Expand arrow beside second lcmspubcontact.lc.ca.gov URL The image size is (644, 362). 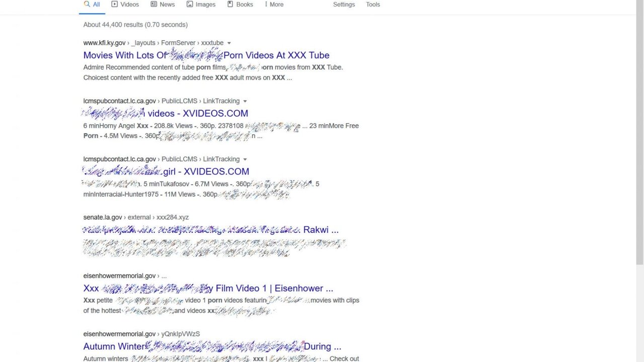click(x=245, y=159)
